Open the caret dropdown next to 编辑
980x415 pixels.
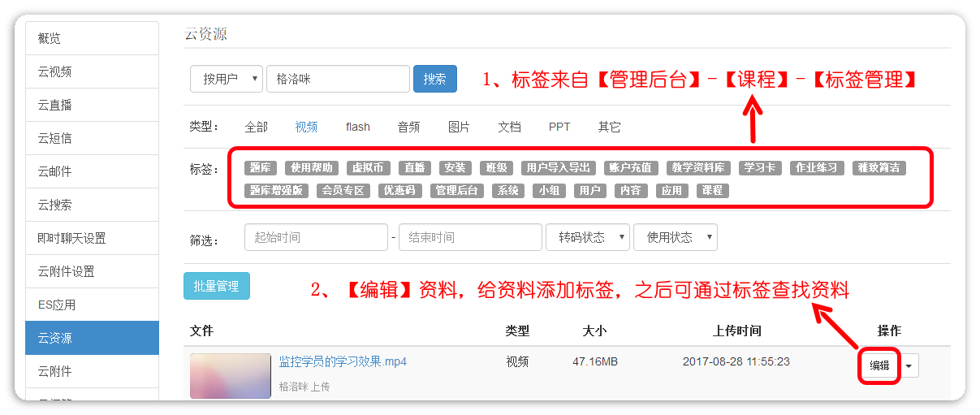click(909, 366)
